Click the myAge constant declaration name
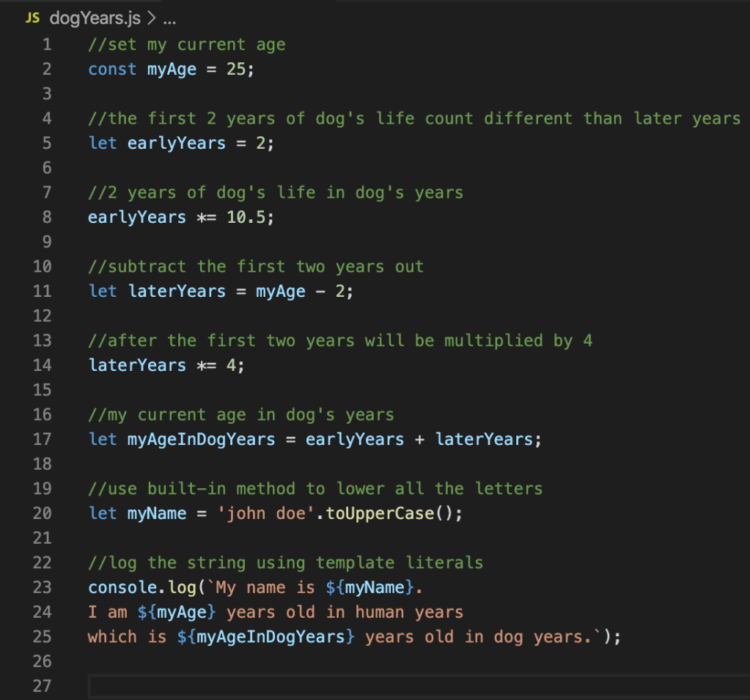Screen dimensions: 750x700 pyautogui.click(x=172, y=69)
